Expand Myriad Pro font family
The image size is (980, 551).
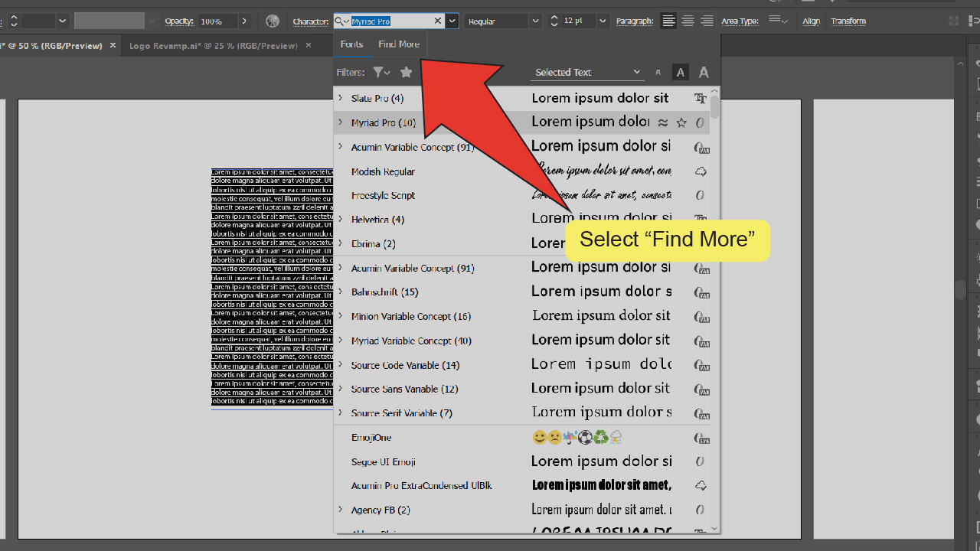coord(341,122)
